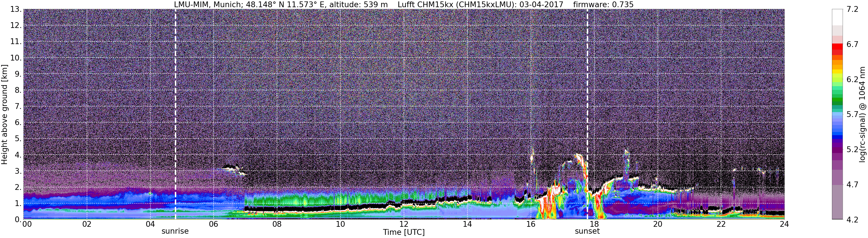Click the x-axis tick label '02'
The width and height of the screenshot is (868, 238).
point(87,224)
